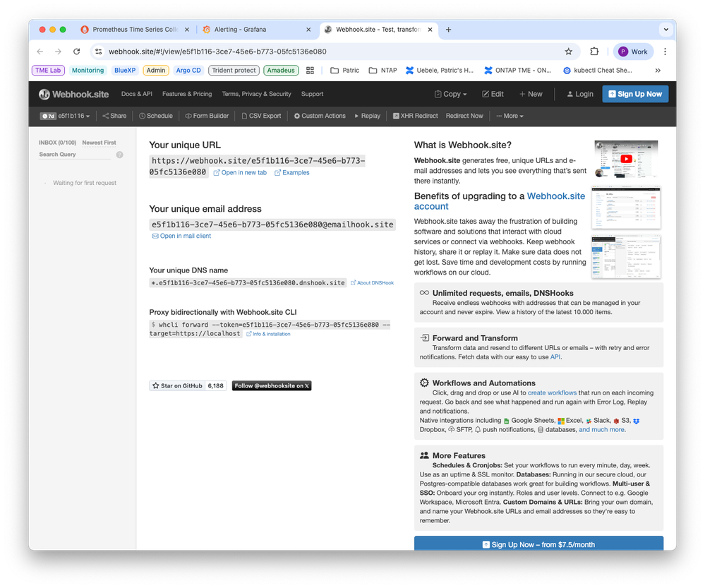Open the Replay tool
705x588 pixels.
[367, 115]
